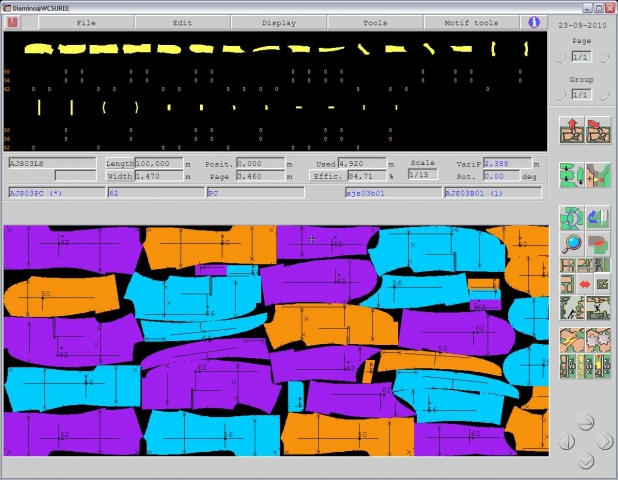
Task: Select the first yellow piece in top chart
Action: click(37, 48)
